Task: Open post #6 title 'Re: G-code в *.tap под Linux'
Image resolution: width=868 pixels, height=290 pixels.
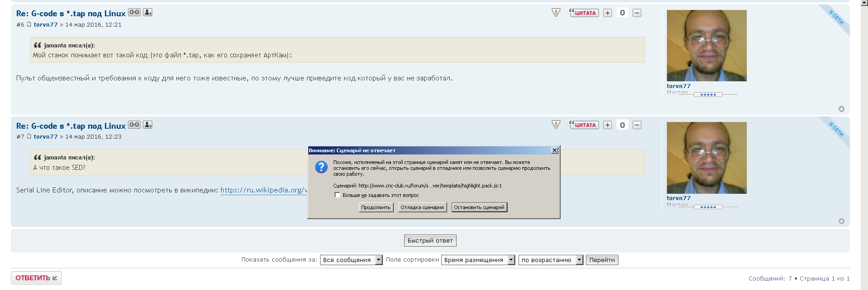Action: (x=71, y=14)
